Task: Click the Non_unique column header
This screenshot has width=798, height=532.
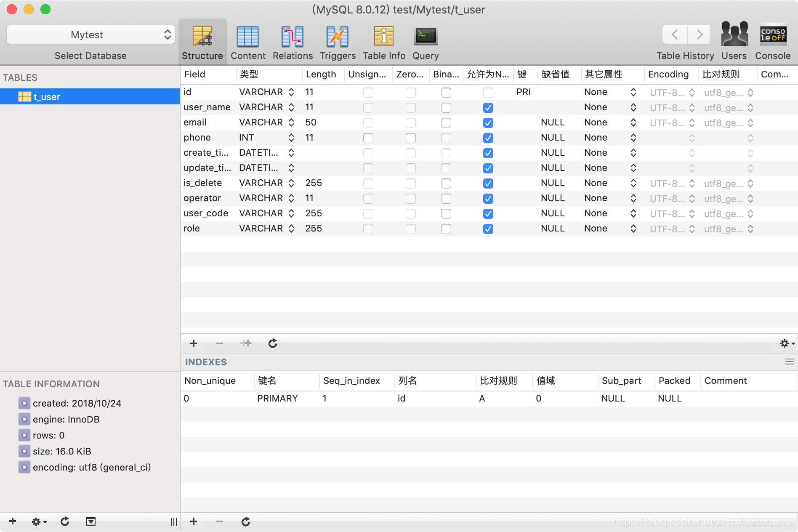Action: click(x=217, y=381)
